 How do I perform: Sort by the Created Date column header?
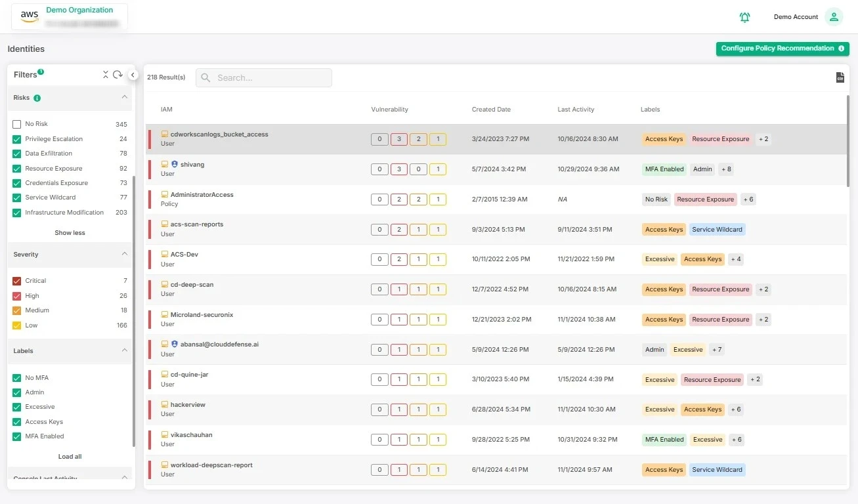[x=491, y=110]
